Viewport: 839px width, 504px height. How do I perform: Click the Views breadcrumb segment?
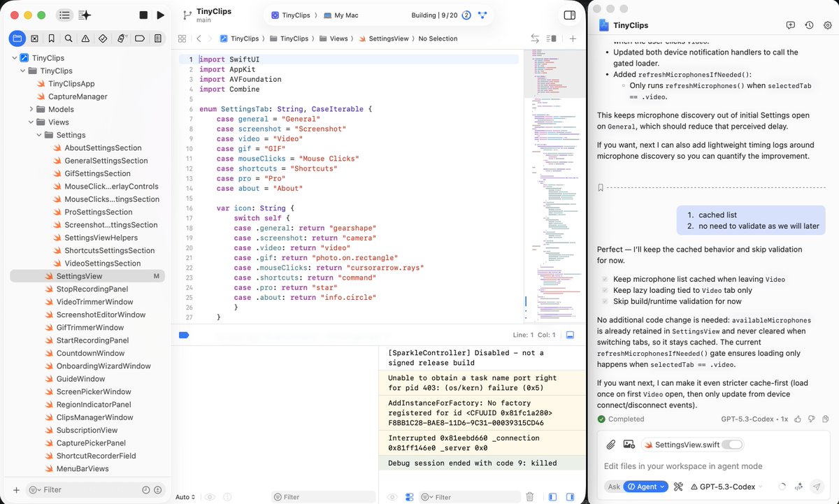pyautogui.click(x=333, y=38)
